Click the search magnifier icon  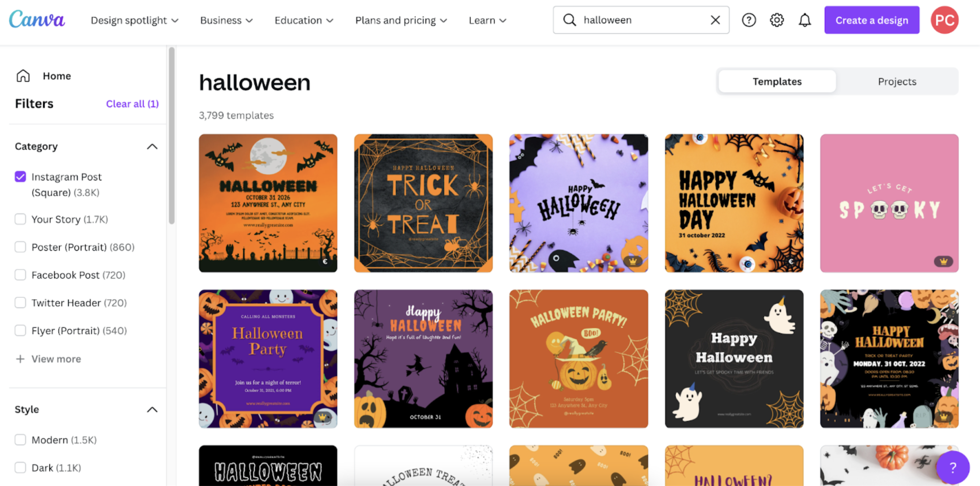569,20
